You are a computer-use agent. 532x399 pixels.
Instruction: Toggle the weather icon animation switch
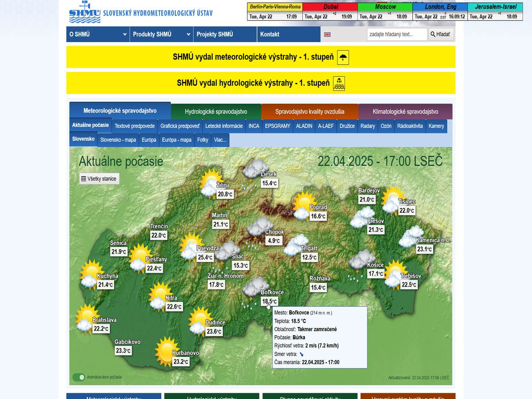pos(79,377)
